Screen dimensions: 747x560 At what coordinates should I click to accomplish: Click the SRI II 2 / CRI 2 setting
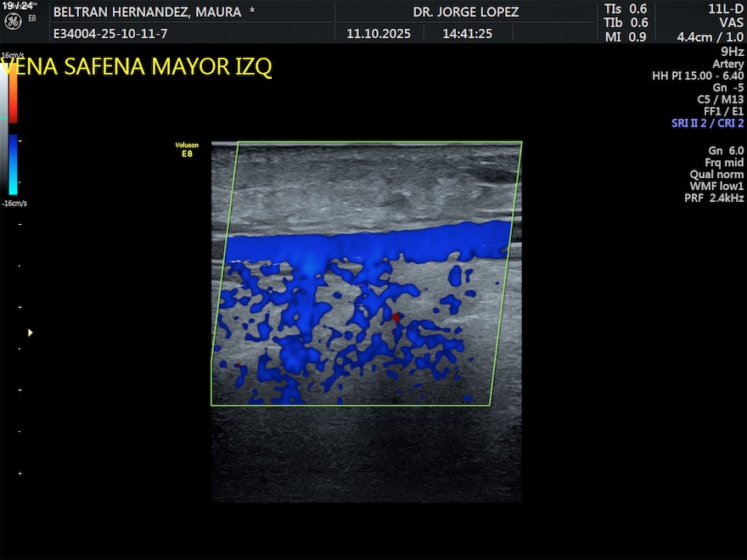point(707,123)
